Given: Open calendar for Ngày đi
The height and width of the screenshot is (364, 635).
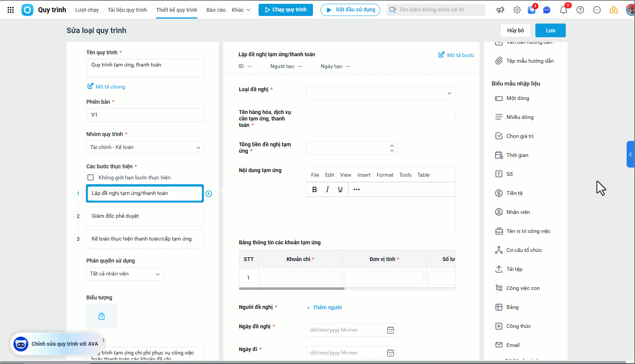Looking at the screenshot, I should click(x=391, y=353).
